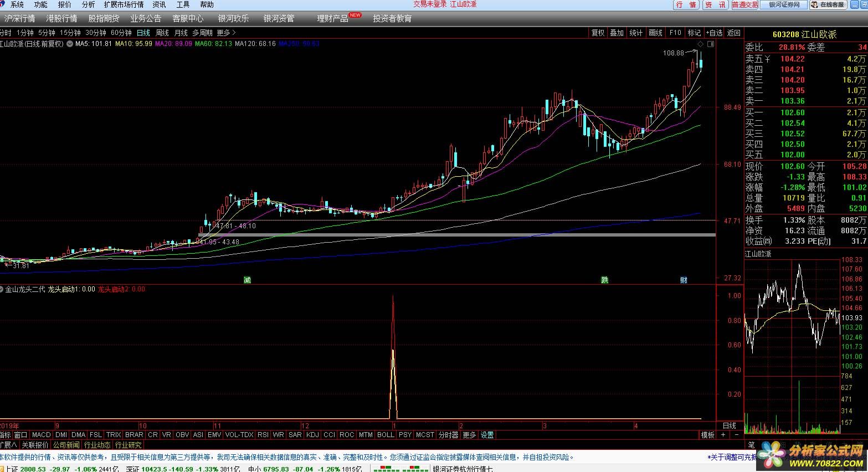Select the 月线 monthly period
This screenshot has height=472, width=868.
[x=181, y=33]
